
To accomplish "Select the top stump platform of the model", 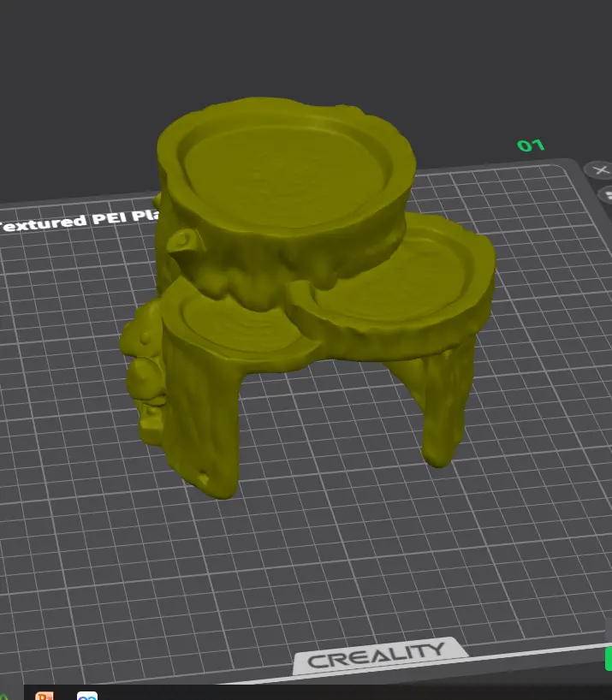I will (x=286, y=168).
